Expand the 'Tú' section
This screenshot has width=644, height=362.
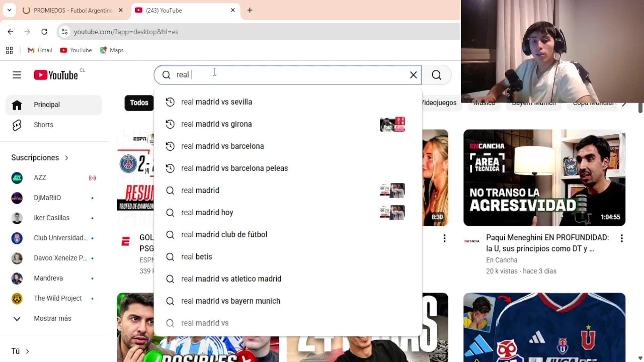click(21, 351)
